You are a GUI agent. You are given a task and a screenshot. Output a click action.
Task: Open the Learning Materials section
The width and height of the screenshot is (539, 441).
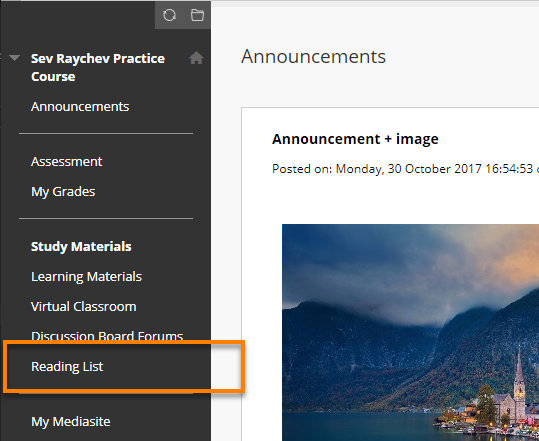86,277
